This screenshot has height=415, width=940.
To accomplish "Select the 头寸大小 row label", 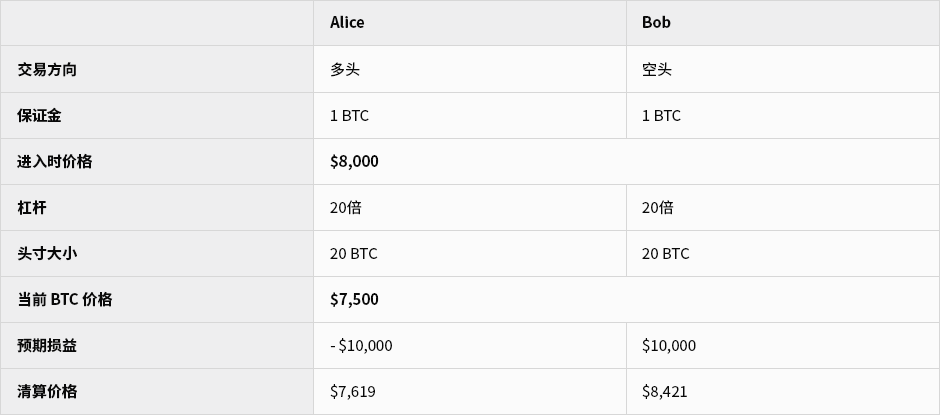I will tap(47, 254).
